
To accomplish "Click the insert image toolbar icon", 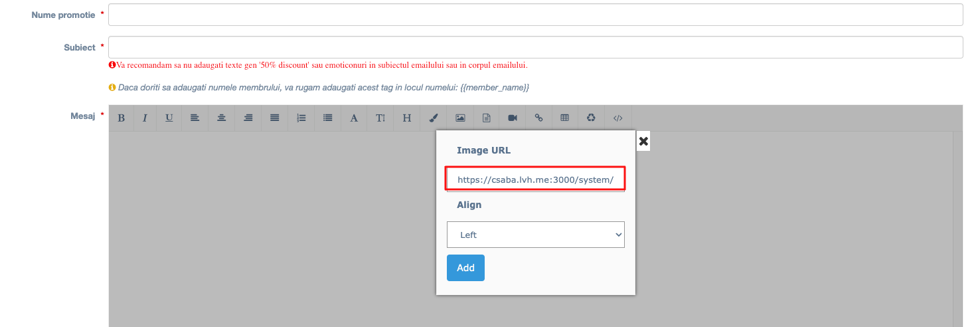I will [x=460, y=118].
